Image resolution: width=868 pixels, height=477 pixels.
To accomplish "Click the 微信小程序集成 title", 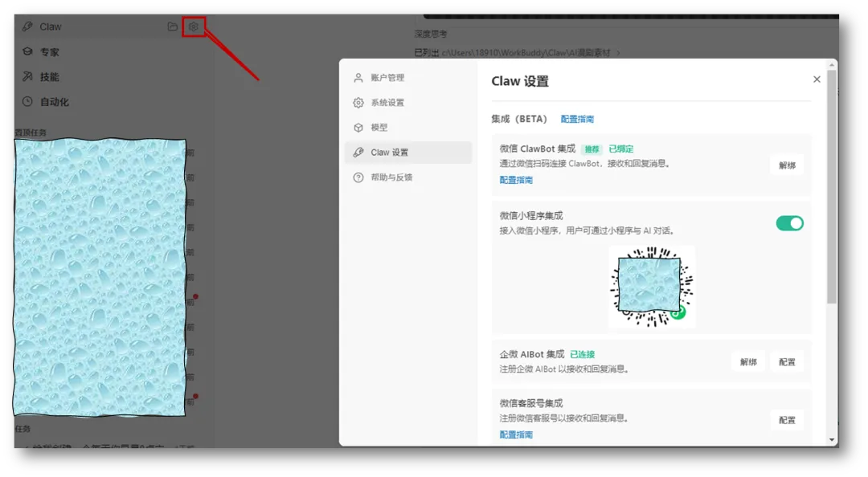I will (x=531, y=215).
